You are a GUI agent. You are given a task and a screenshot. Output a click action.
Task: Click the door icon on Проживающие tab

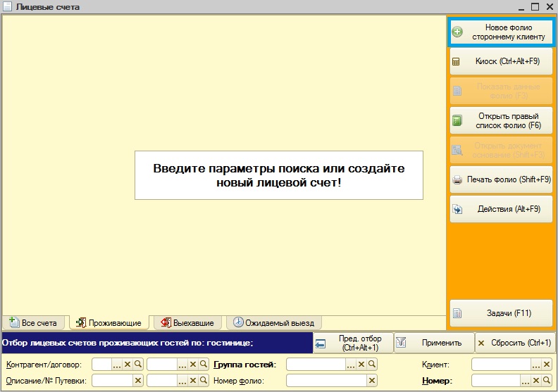point(81,322)
